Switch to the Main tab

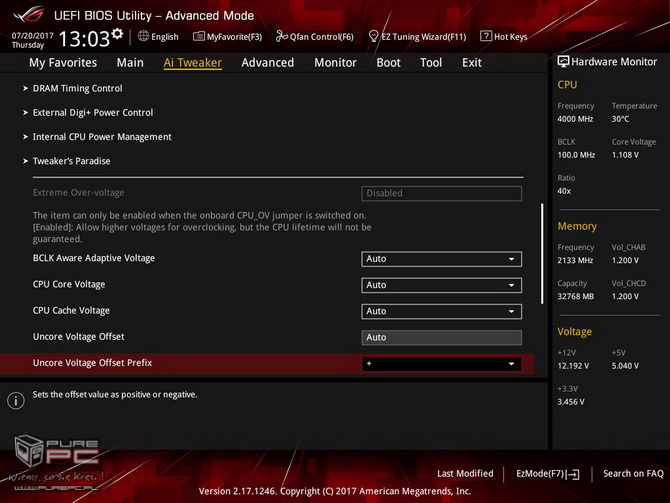(x=130, y=63)
